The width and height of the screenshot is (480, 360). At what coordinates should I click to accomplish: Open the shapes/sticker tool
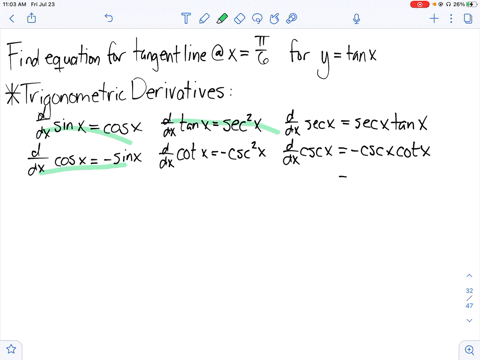(274, 18)
